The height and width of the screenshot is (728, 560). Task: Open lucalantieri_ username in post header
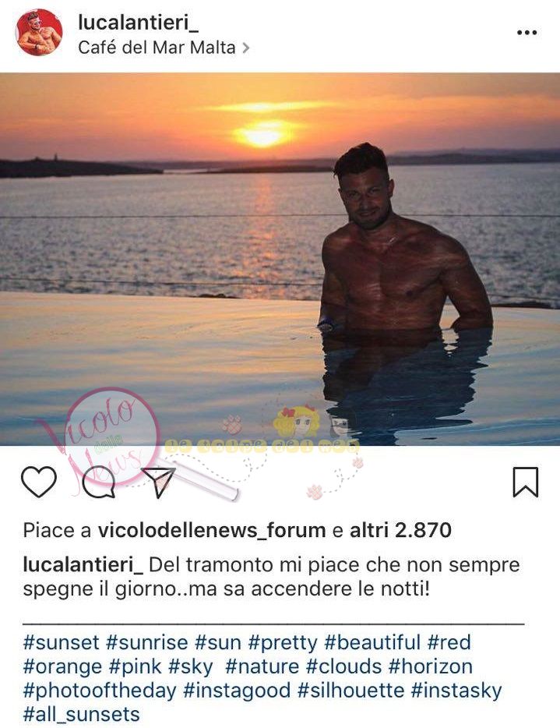click(139, 23)
